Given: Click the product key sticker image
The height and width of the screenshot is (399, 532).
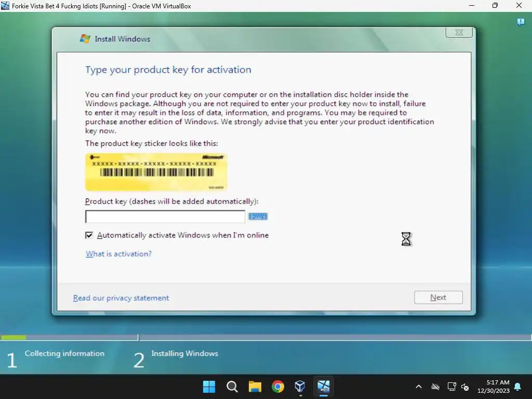Looking at the screenshot, I should click(156, 172).
